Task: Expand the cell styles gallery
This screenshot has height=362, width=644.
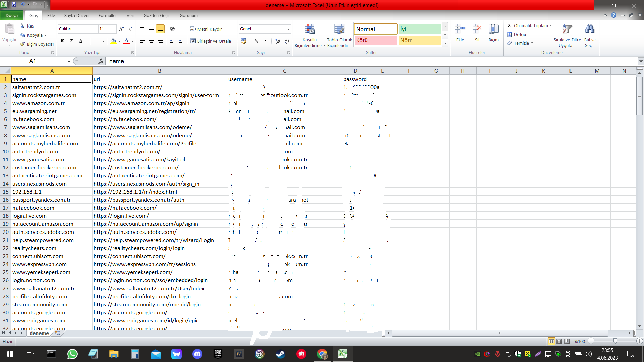Action: pos(445,43)
